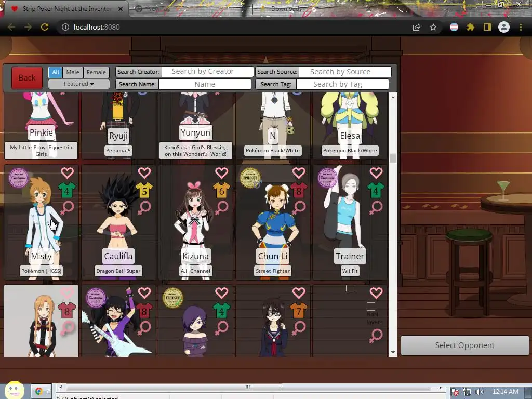This screenshot has height=399, width=532.
Task: Click Caulifla's yellow layers shirt icon
Action: [144, 190]
